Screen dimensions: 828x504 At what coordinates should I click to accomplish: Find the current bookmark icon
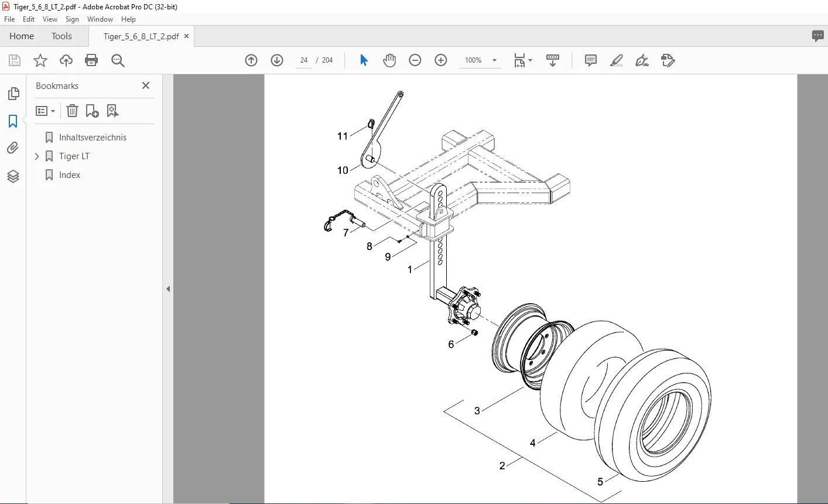[112, 111]
